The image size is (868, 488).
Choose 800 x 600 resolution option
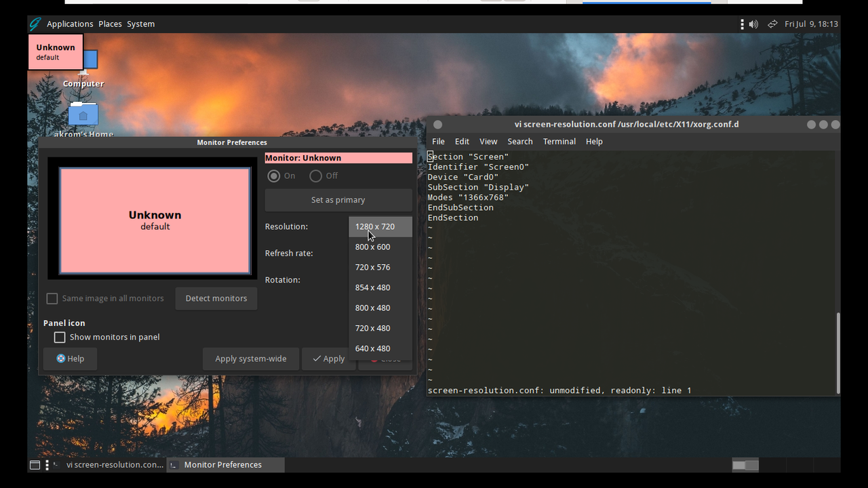(x=380, y=247)
